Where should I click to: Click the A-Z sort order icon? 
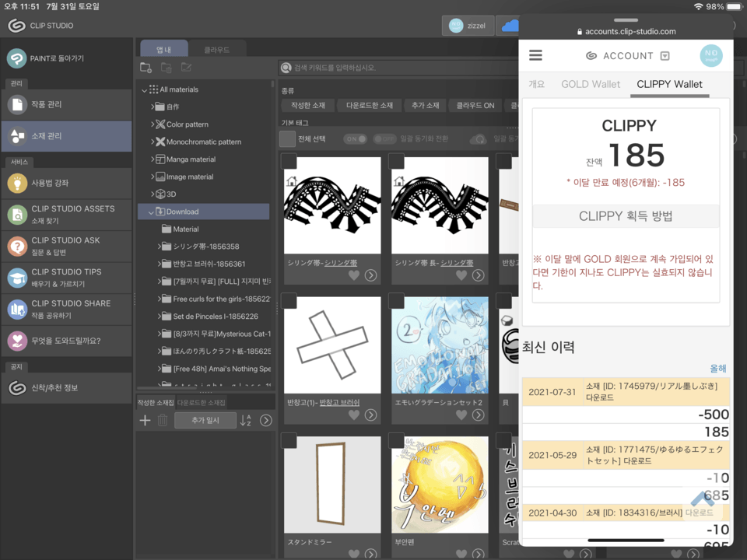[247, 420]
